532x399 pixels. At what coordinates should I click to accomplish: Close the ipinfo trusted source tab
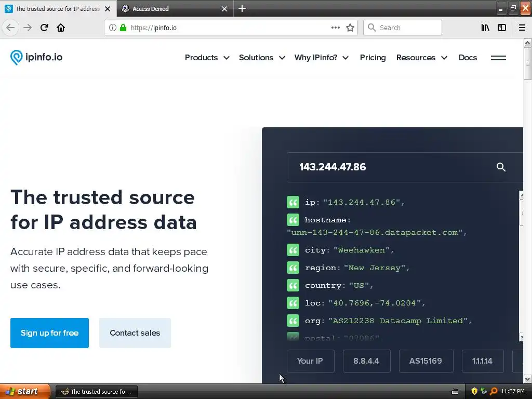click(x=108, y=9)
